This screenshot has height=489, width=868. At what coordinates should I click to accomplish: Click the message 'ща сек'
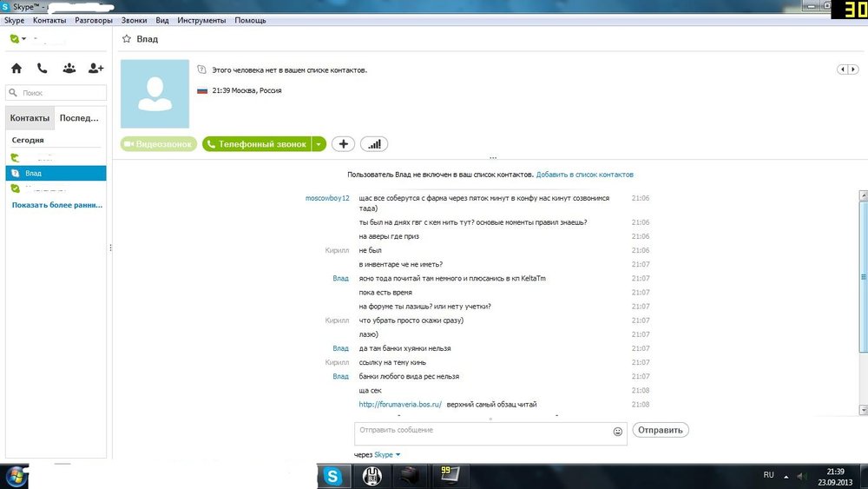(x=370, y=391)
